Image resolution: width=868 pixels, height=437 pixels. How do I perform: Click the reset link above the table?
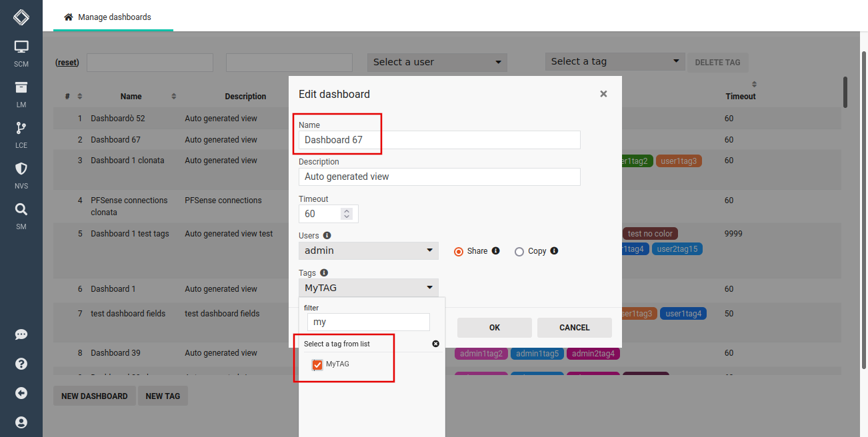point(67,62)
